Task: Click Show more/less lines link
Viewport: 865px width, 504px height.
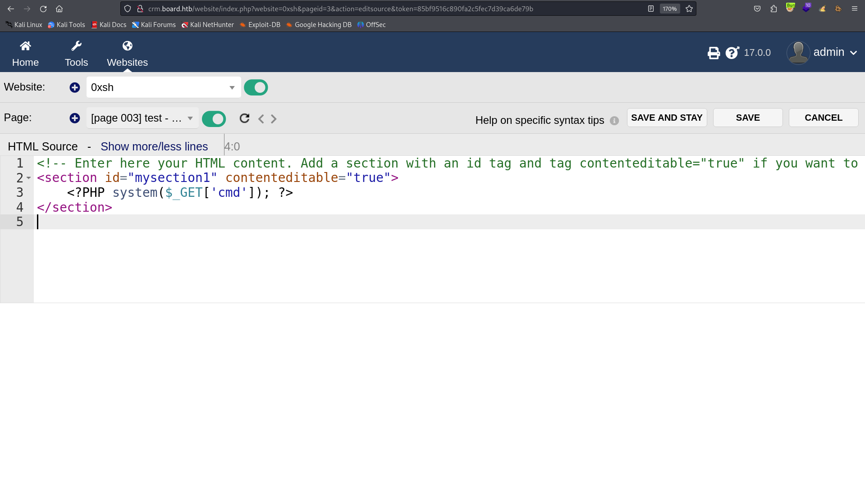Action: (154, 146)
